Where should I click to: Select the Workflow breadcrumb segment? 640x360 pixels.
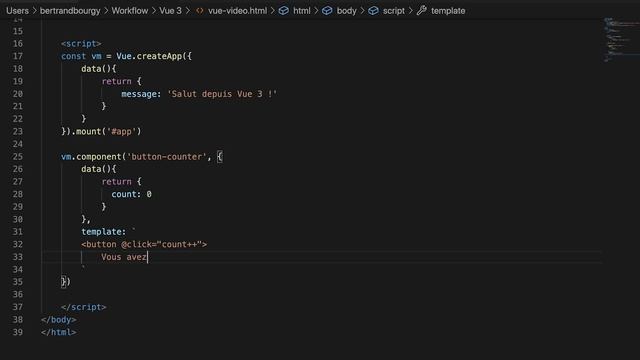point(130,11)
